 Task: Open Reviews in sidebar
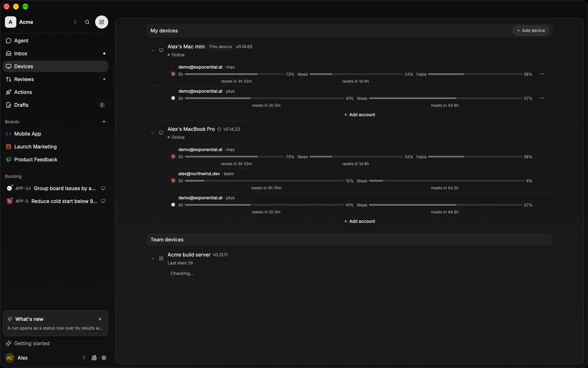pyautogui.click(x=56, y=79)
